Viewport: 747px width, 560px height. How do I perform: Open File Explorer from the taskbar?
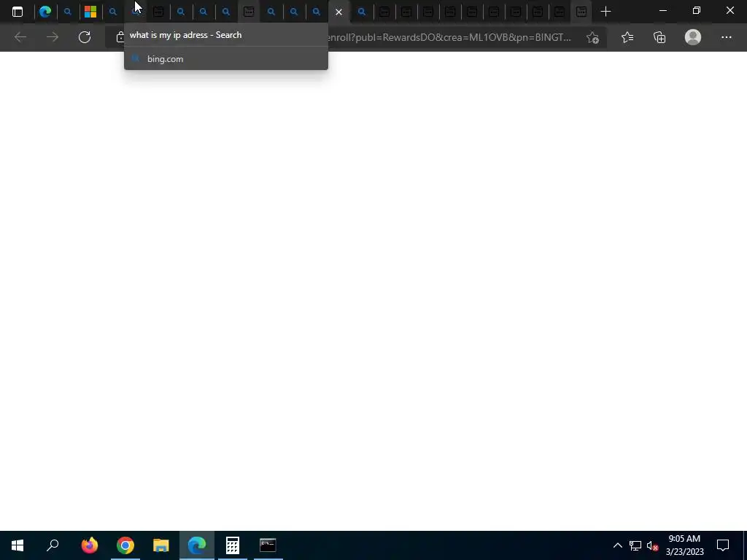161,545
